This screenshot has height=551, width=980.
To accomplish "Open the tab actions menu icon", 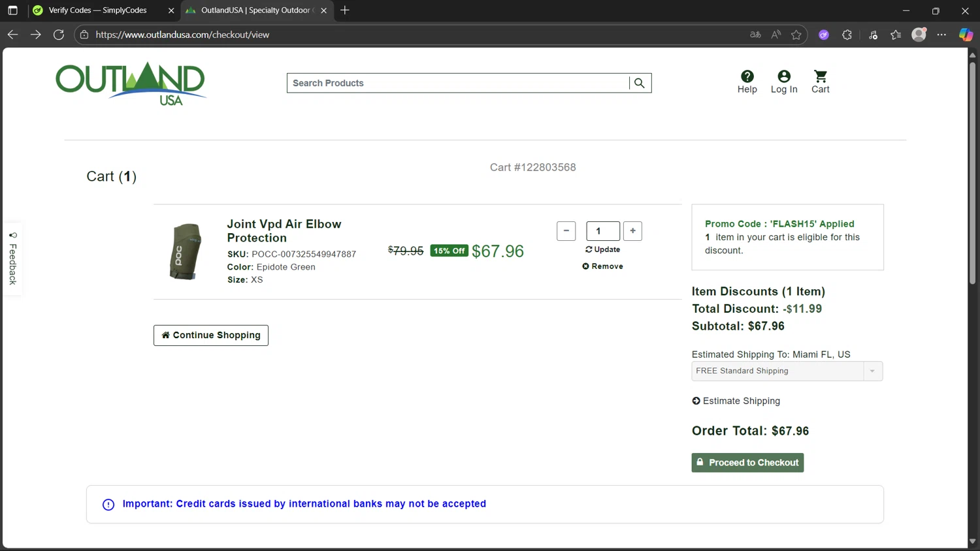I will [12, 10].
